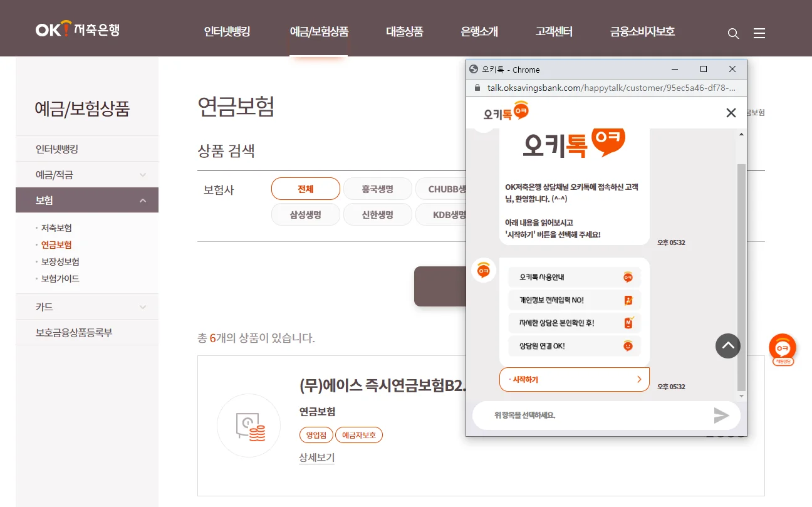Viewport: 812px width, 507px height.
Task: Open the hamburger menu in the header
Action: [x=759, y=33]
